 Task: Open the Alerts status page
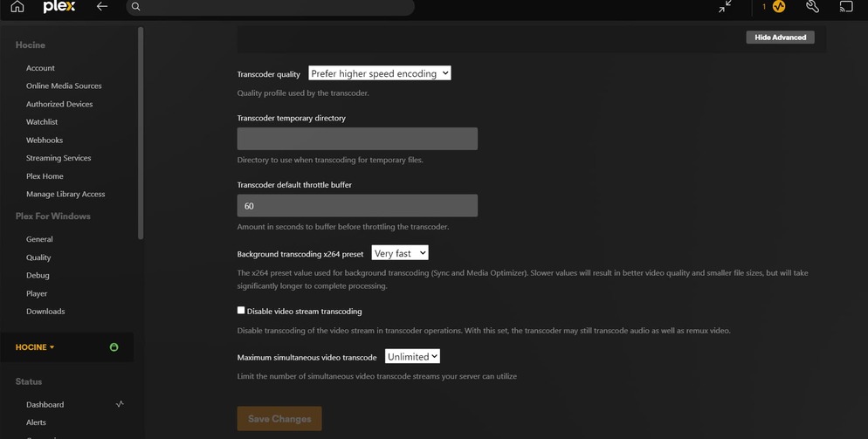pos(36,422)
